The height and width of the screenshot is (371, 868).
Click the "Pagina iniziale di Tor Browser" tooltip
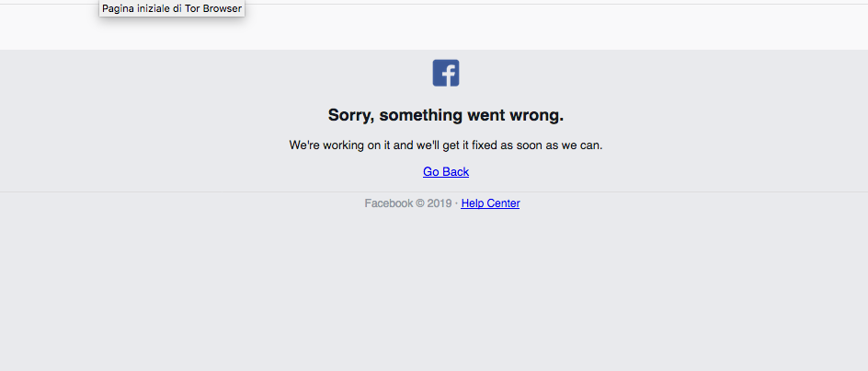[x=172, y=9]
